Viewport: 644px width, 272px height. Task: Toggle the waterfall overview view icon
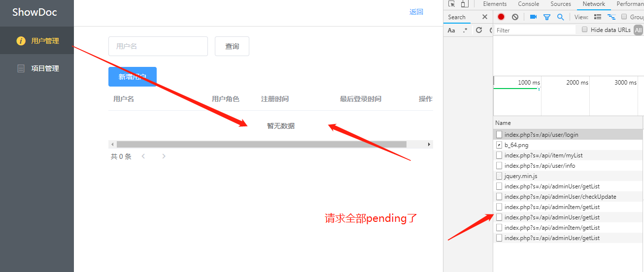pos(611,17)
